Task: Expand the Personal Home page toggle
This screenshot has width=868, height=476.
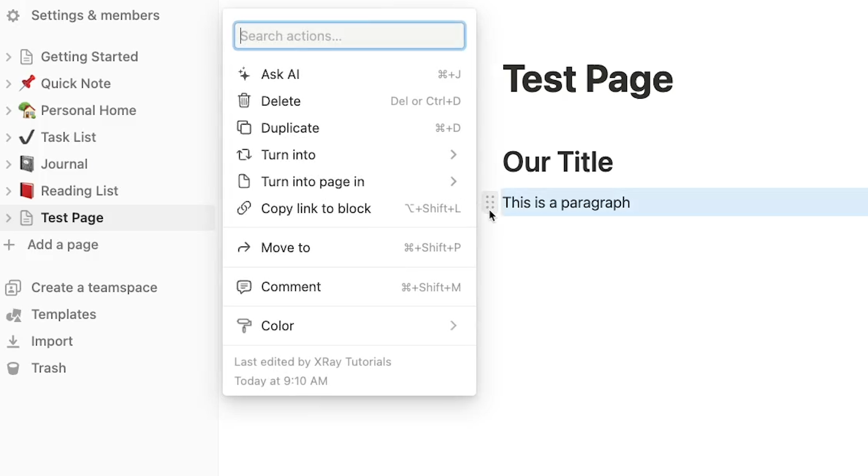Action: coord(9,110)
